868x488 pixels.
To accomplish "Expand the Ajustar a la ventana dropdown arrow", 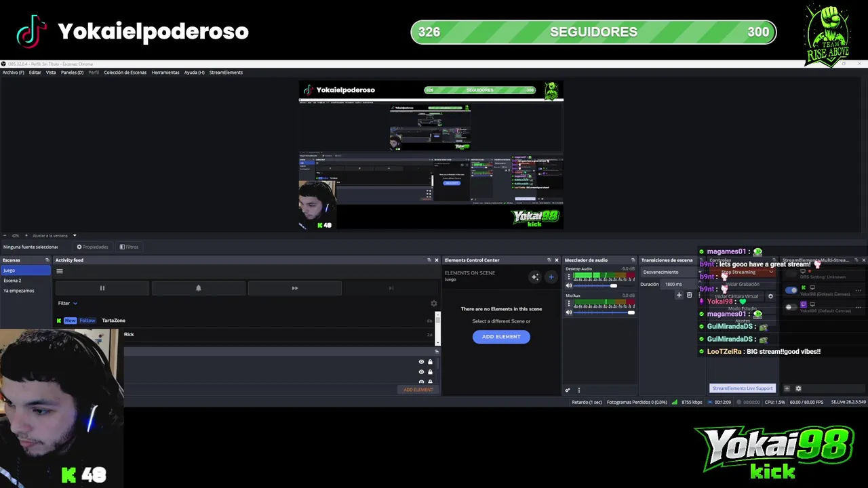I will point(75,236).
